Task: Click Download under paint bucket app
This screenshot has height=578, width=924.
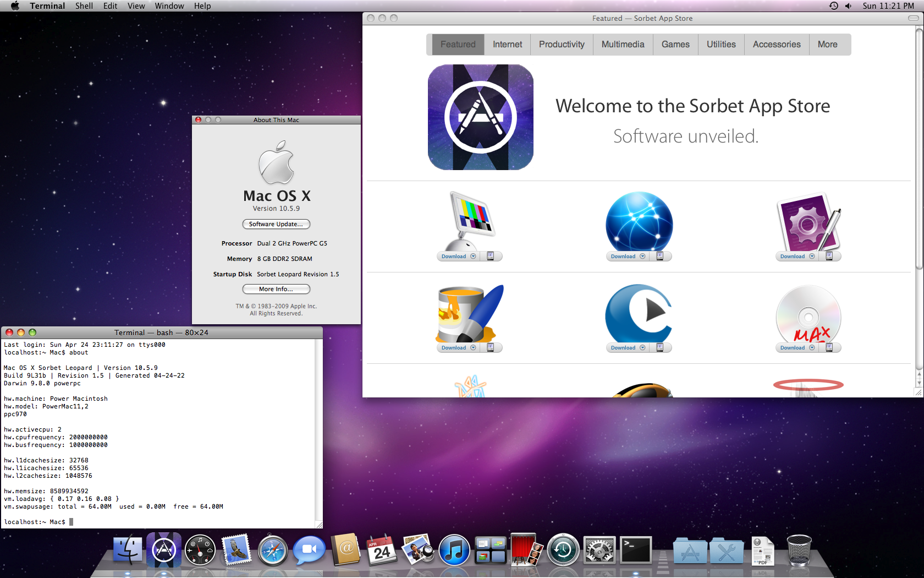Action: point(454,348)
